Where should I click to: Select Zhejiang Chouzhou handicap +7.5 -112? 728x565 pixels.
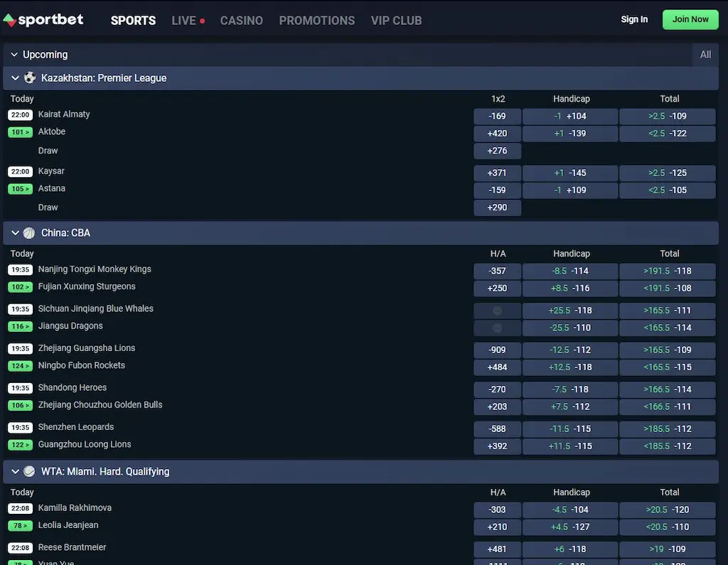(x=570, y=407)
